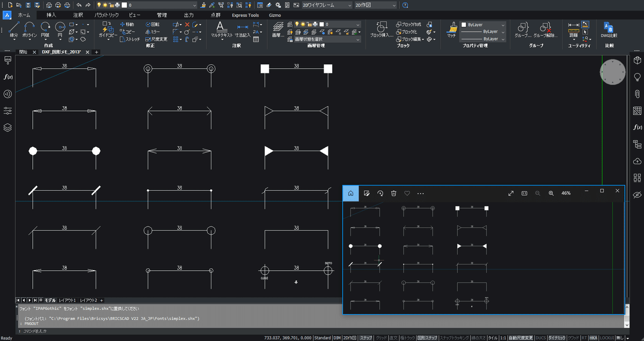Image resolution: width=644 pixels, height=341 pixels.
Task: Toggle スナップトラッキング in status bar
Action: tap(454, 338)
